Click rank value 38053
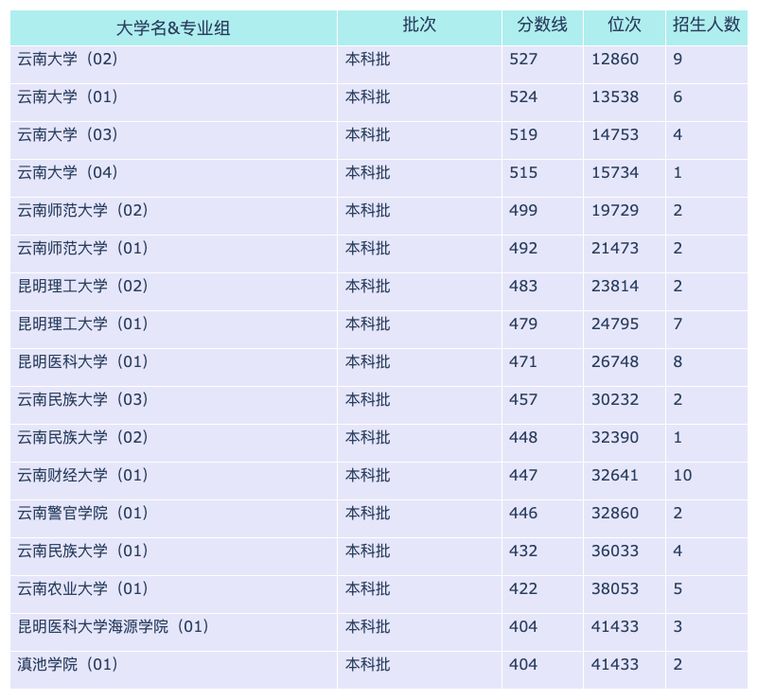Image resolution: width=757 pixels, height=700 pixels. pyautogui.click(x=615, y=588)
